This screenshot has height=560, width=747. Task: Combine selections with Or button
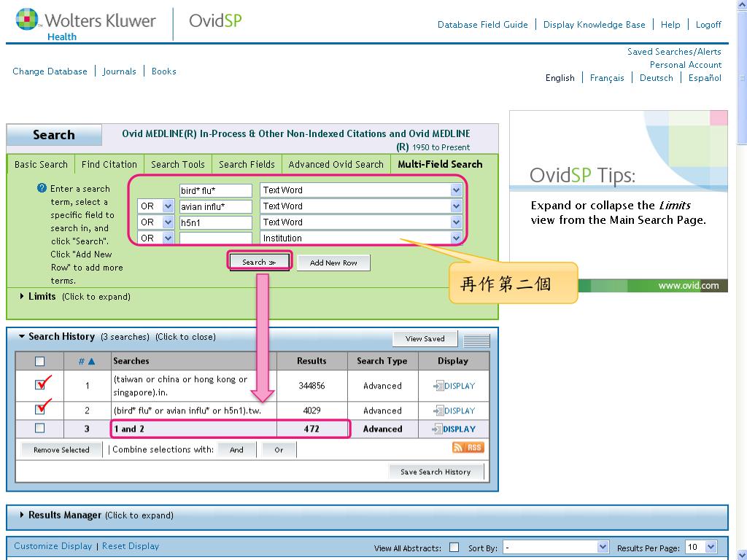pyautogui.click(x=279, y=449)
